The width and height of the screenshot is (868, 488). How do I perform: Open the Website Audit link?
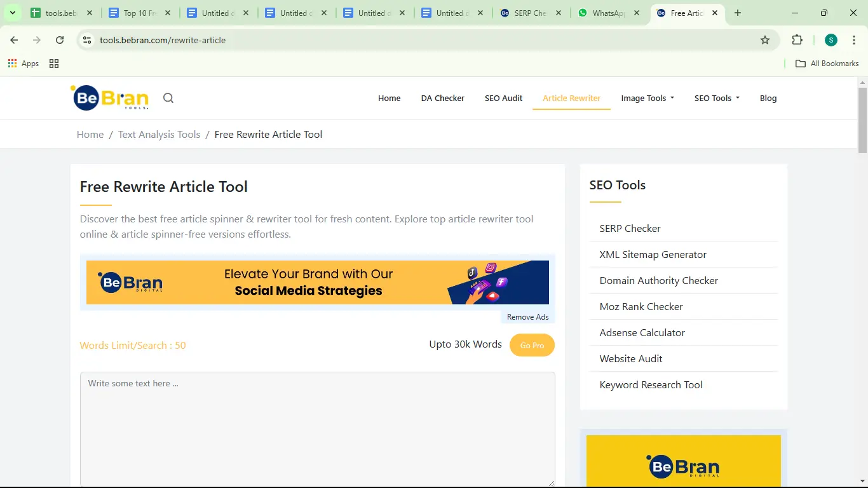(x=630, y=358)
